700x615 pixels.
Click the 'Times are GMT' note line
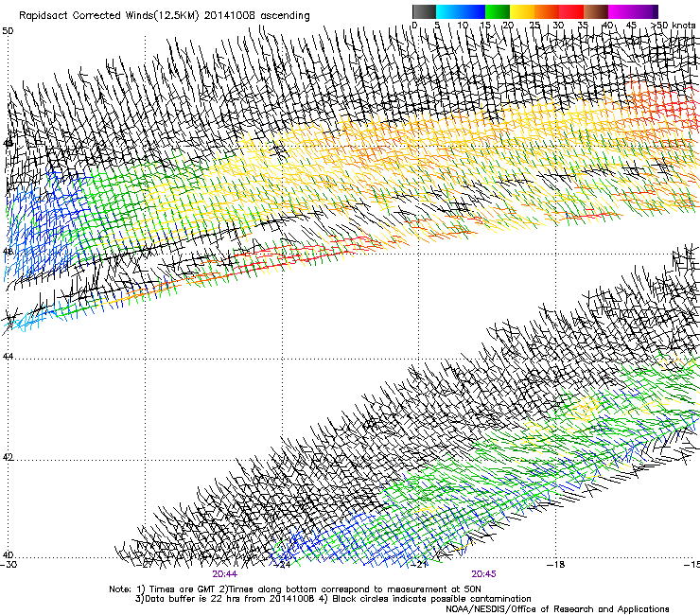(294, 589)
